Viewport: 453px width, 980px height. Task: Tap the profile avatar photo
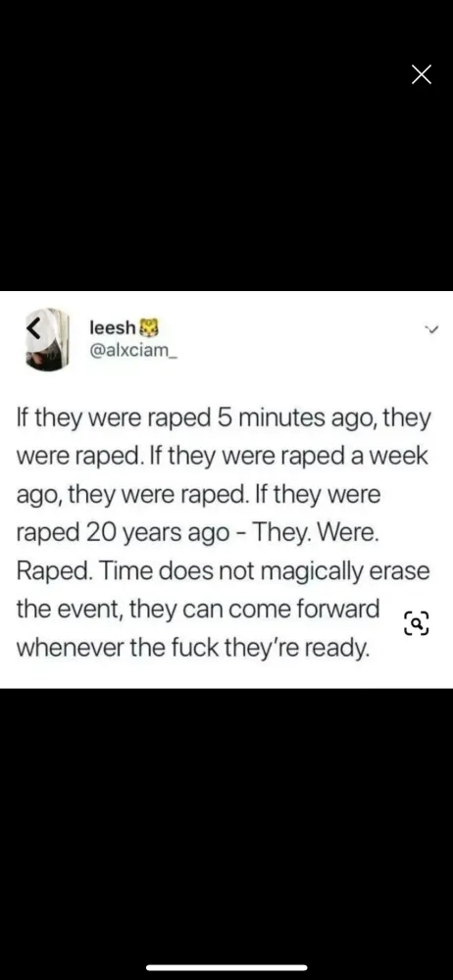pyautogui.click(x=45, y=339)
